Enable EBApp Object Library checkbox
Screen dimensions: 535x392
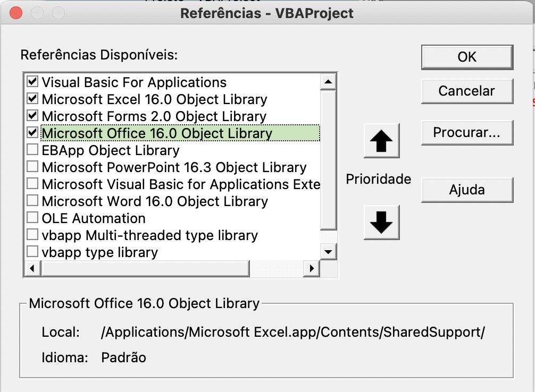32,150
